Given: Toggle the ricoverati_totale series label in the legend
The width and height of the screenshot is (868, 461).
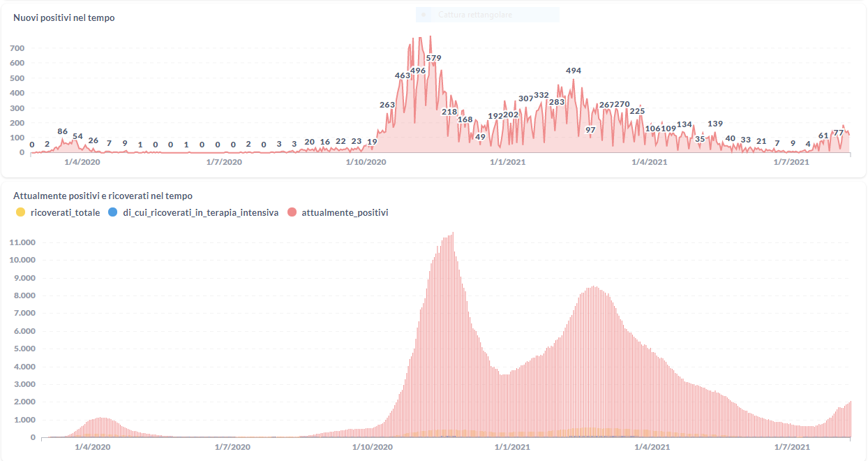Looking at the screenshot, I should [x=65, y=212].
